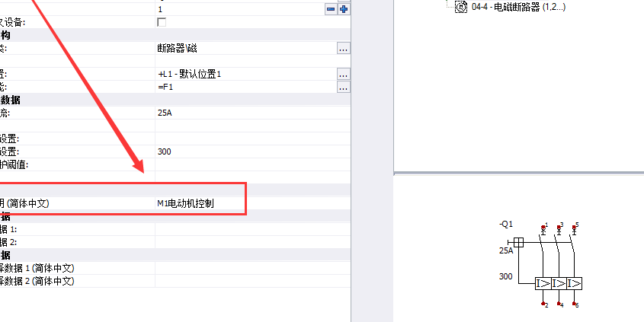Click the 数据 section header
Image resolution: width=644 pixels, height=322 pixels.
pos(175,100)
